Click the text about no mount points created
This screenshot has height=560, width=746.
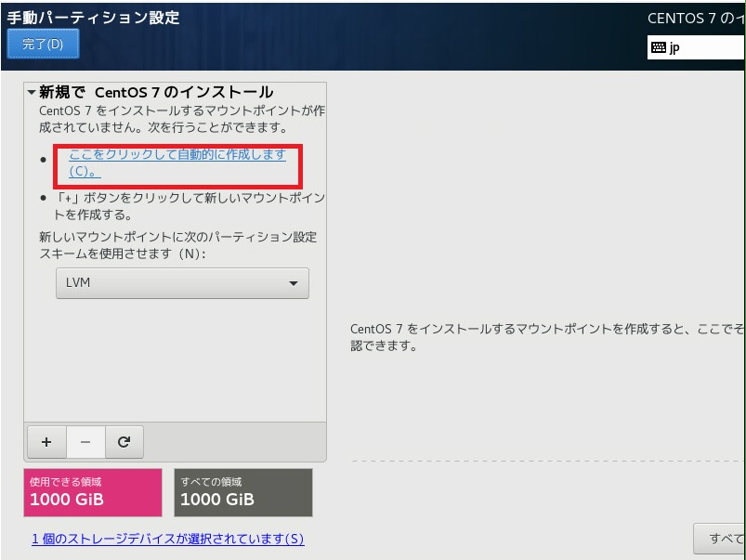pos(182,119)
